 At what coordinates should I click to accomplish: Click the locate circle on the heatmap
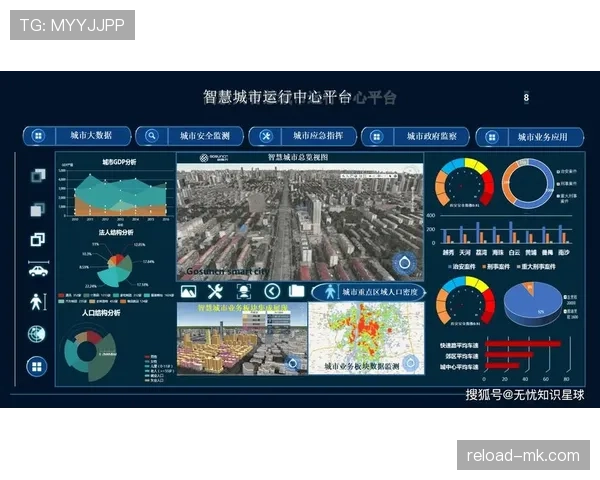[411, 362]
